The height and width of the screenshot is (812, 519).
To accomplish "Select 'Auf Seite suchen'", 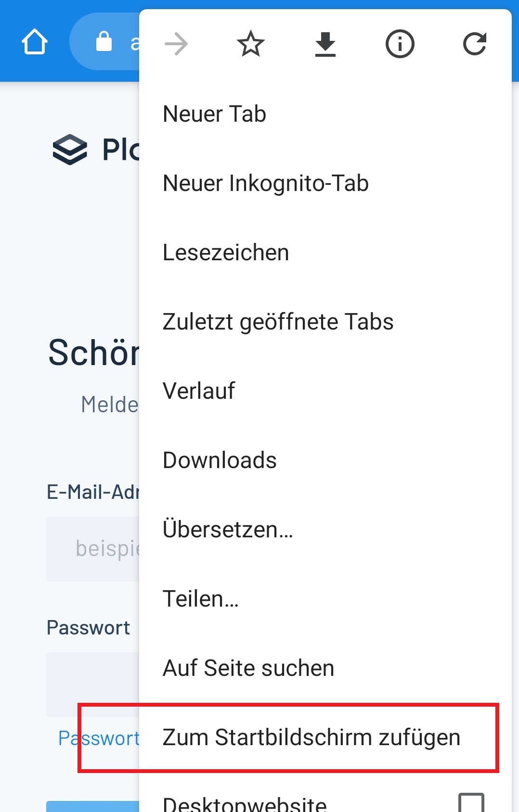I will [x=248, y=668].
